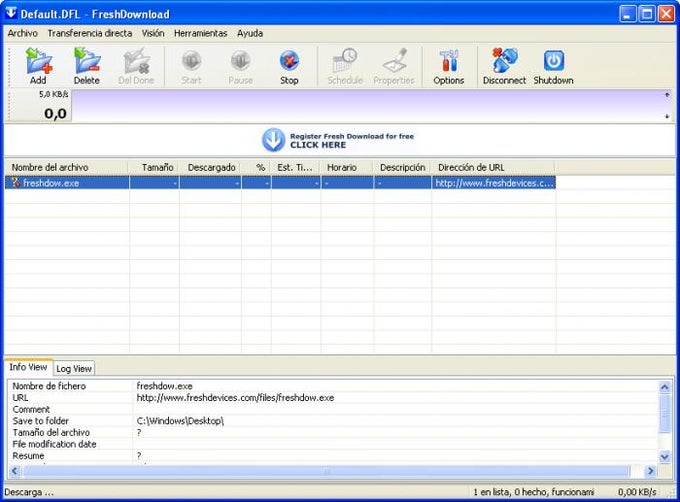Click the 5,0 KB/s speed limit label
The image size is (680, 502).
(53, 94)
